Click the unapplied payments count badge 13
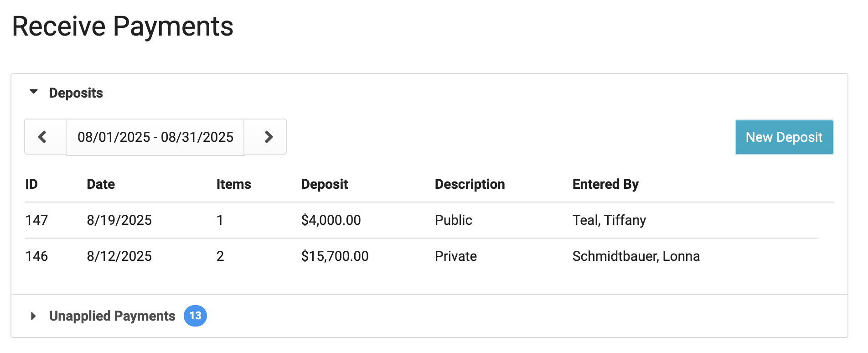The width and height of the screenshot is (868, 353). point(195,316)
